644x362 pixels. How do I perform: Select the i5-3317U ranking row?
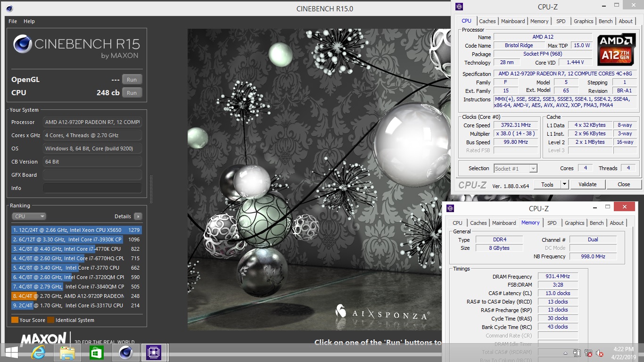coord(77,305)
